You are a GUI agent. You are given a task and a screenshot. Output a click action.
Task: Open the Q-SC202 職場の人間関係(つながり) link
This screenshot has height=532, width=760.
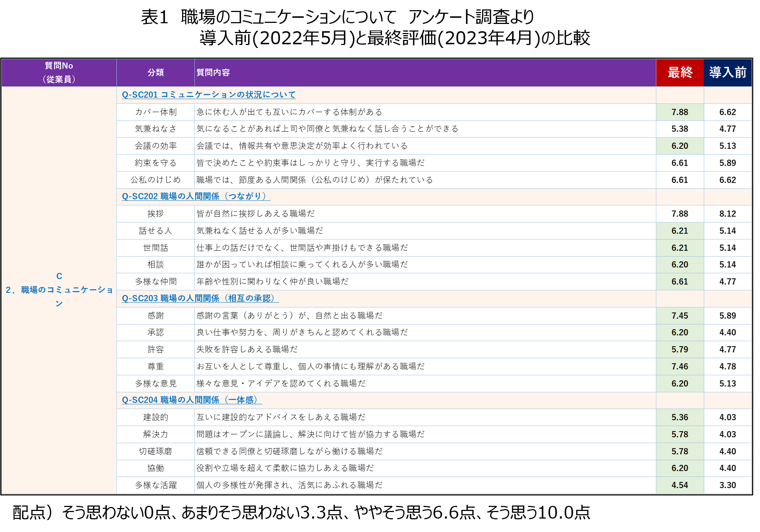196,196
